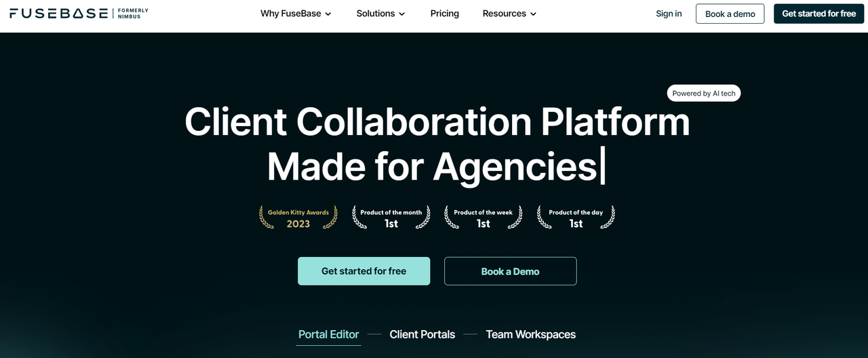Screen dimensions: 868x358
Task: Click the Product of the day badge
Action: [x=576, y=218]
